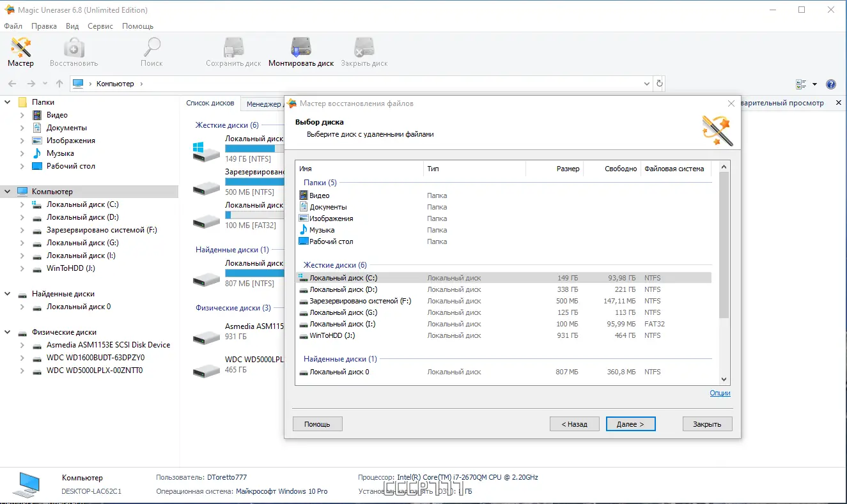Open the address bar history dropdown
This screenshot has height=504, width=847.
(x=646, y=84)
